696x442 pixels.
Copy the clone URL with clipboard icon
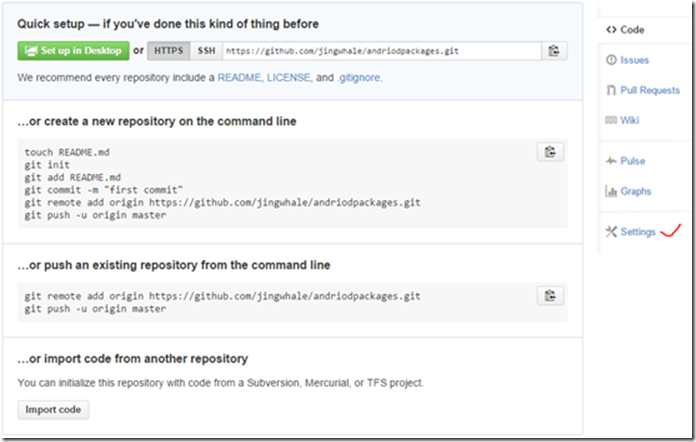coord(554,51)
